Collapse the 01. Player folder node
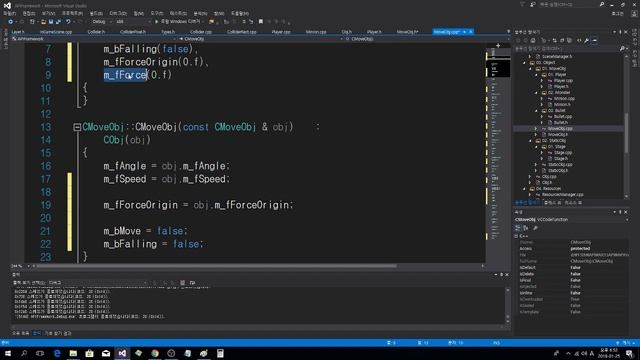 [536, 75]
